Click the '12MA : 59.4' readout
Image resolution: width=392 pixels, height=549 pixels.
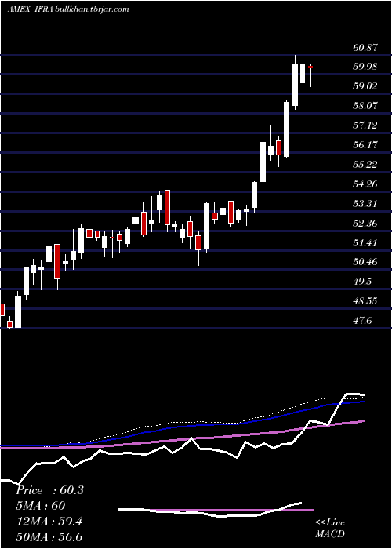click(49, 522)
